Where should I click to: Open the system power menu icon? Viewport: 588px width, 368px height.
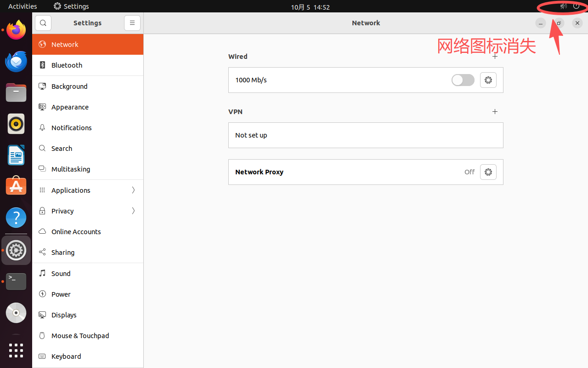click(576, 6)
